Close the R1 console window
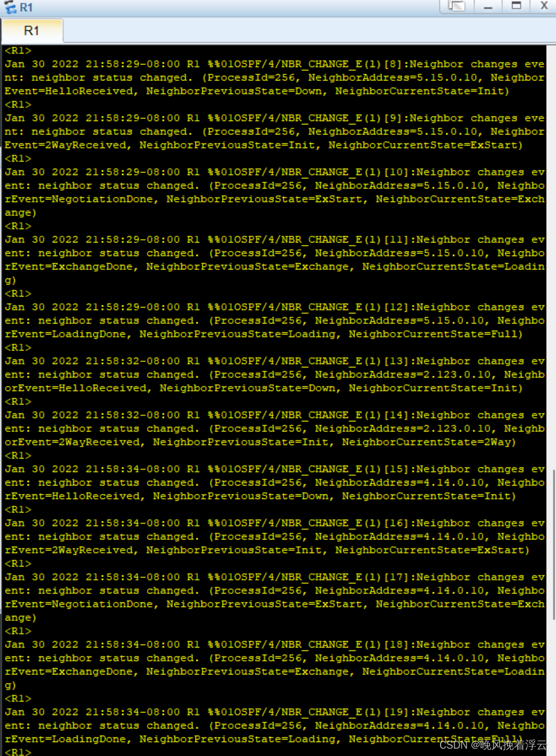The width and height of the screenshot is (556, 756). pyautogui.click(x=544, y=6)
